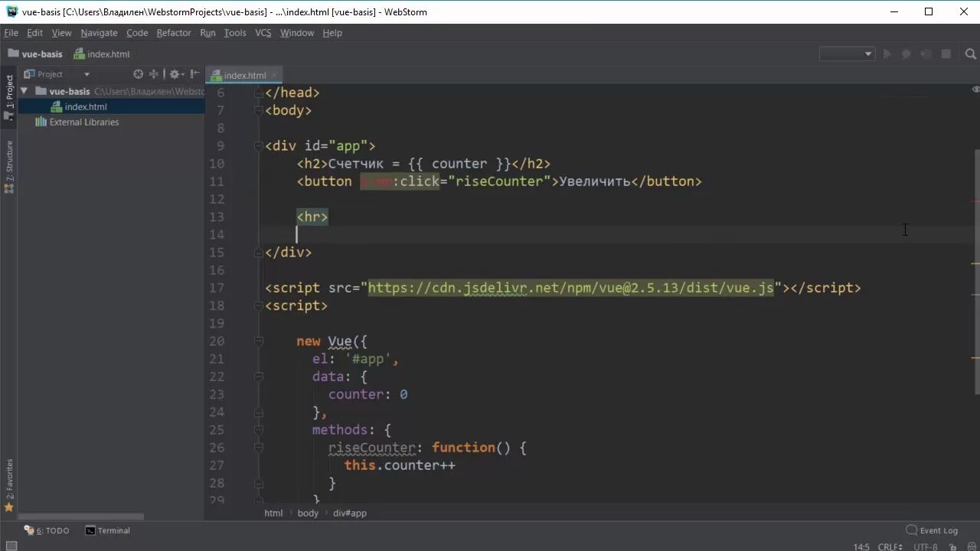Toggle the Terminal tool window button
The height and width of the screenshot is (551, 980).
pyautogui.click(x=107, y=530)
